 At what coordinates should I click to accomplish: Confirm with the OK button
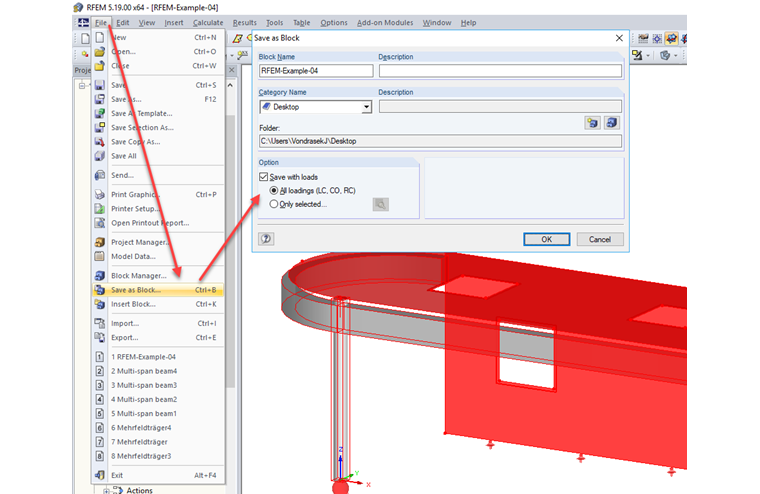click(546, 239)
